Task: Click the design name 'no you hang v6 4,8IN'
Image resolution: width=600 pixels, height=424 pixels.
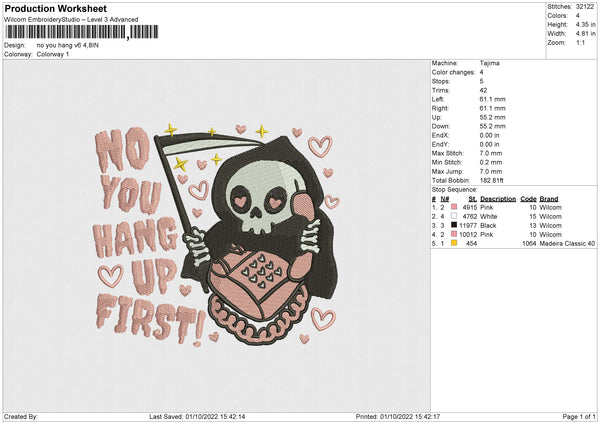Action: (68, 45)
